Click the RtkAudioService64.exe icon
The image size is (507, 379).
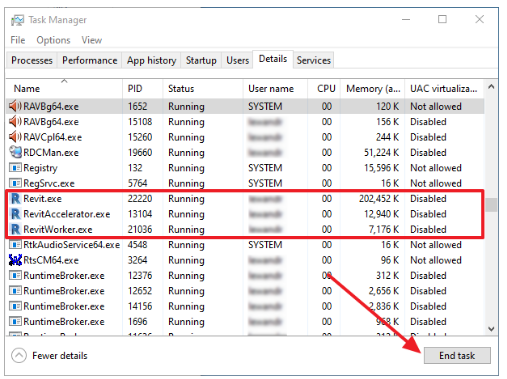15,245
